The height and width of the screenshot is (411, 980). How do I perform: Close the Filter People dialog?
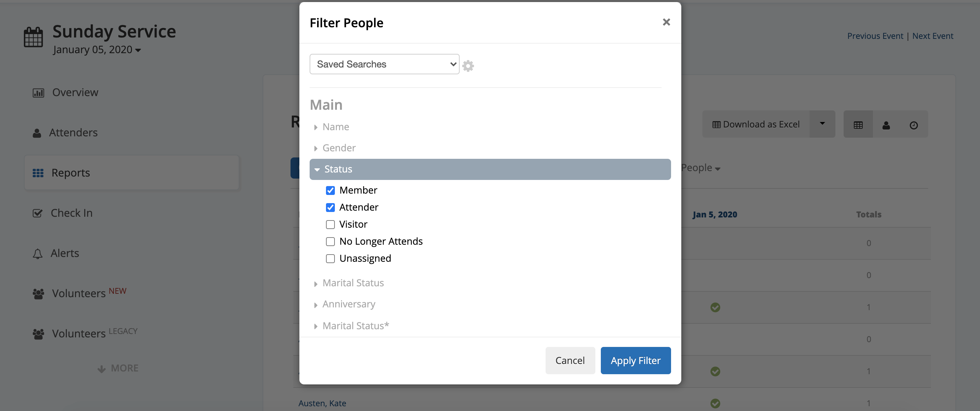click(666, 22)
